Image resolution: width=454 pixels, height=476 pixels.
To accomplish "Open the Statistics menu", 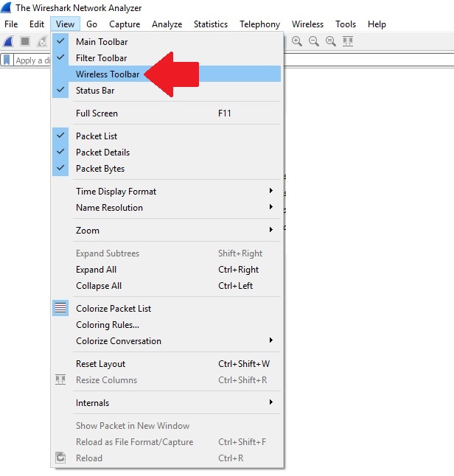I will pos(211,24).
